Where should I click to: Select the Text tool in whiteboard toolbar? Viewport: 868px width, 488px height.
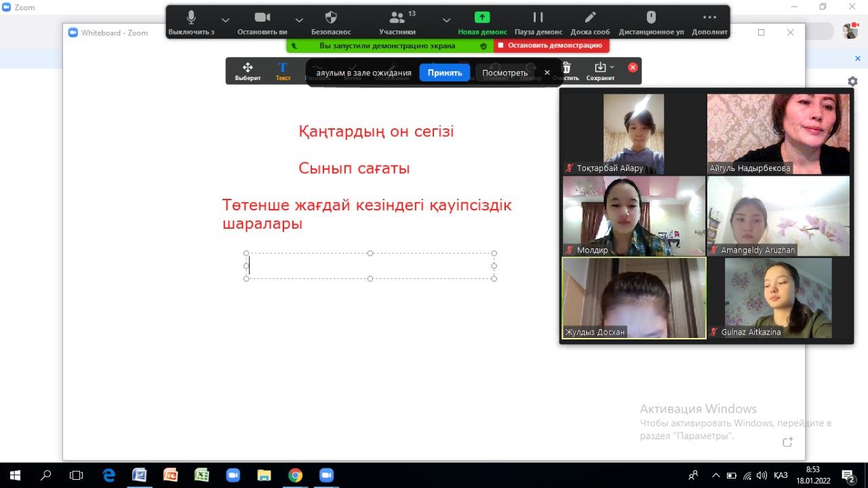tap(283, 68)
